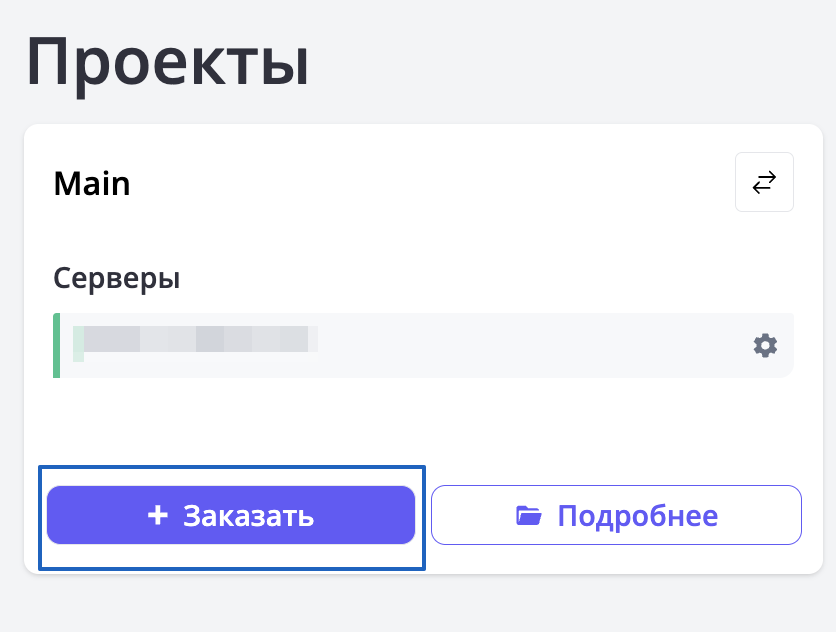The height and width of the screenshot is (632, 836).
Task: Click the swap arrows icon beside Main
Action: click(x=764, y=183)
